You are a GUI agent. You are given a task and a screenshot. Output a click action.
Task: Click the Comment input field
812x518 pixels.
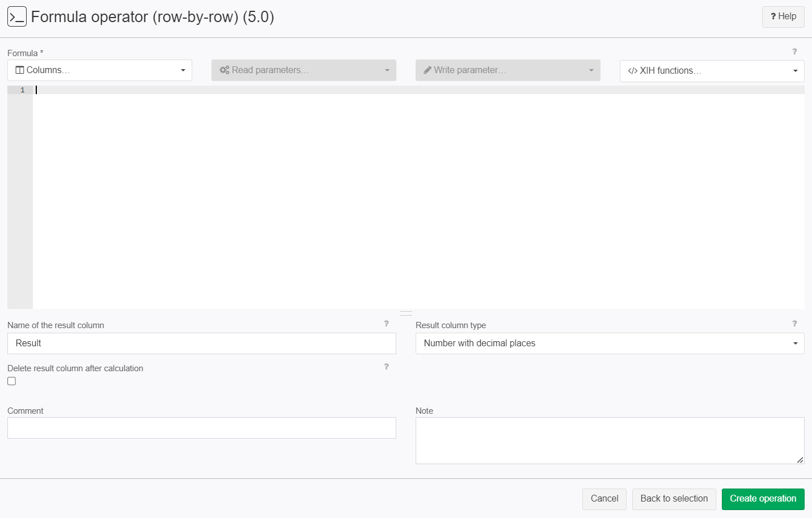pyautogui.click(x=202, y=428)
